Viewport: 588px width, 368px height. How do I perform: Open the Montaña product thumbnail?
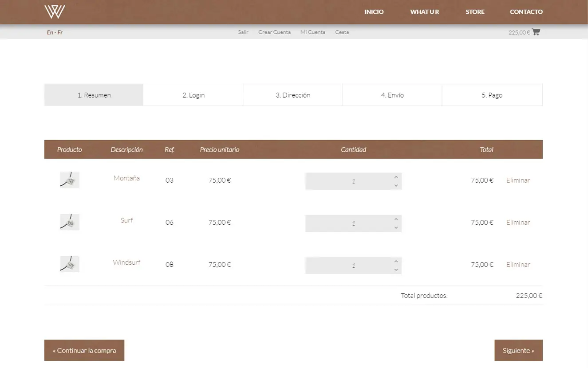click(x=70, y=180)
